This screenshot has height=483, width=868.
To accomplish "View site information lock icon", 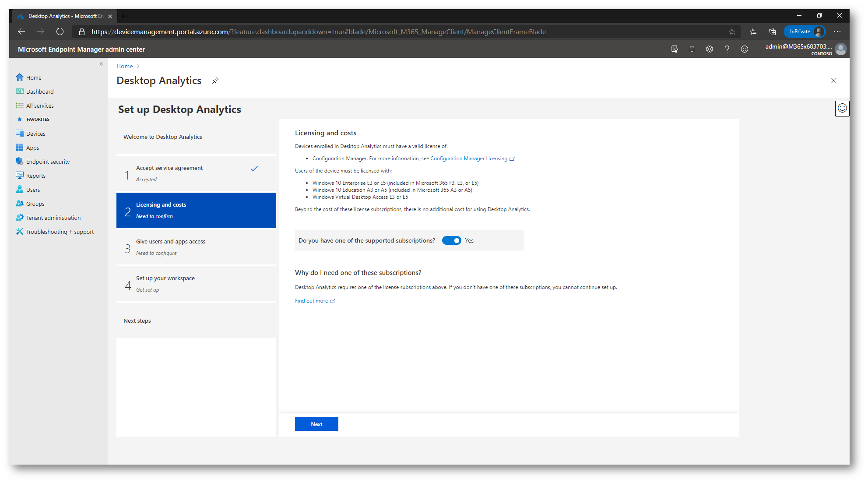I will pos(81,32).
